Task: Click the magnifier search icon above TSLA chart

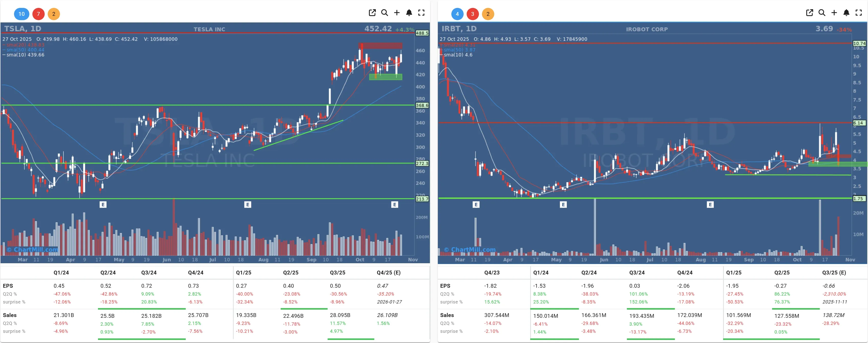Action: [x=385, y=13]
